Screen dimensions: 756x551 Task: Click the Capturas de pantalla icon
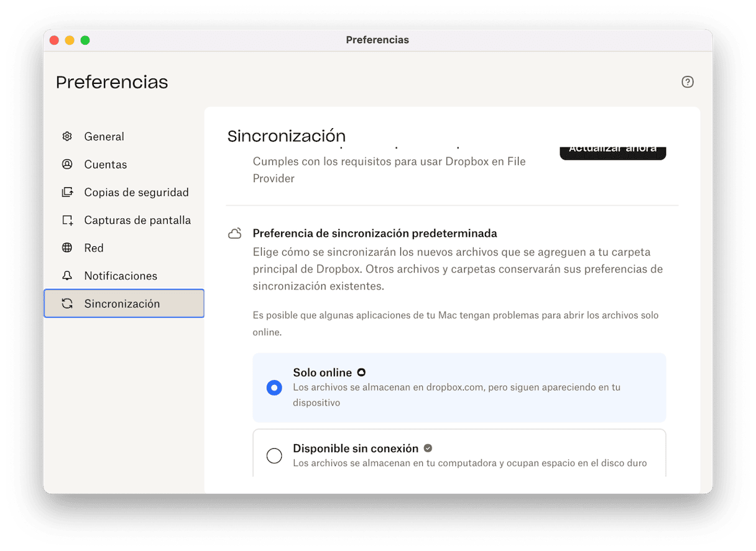(x=67, y=220)
